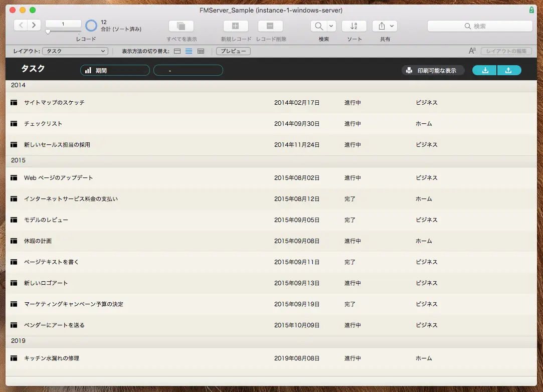The image size is (543, 392).
Task: Switch to form view in 表示方法の切り替え
Action: click(177, 51)
